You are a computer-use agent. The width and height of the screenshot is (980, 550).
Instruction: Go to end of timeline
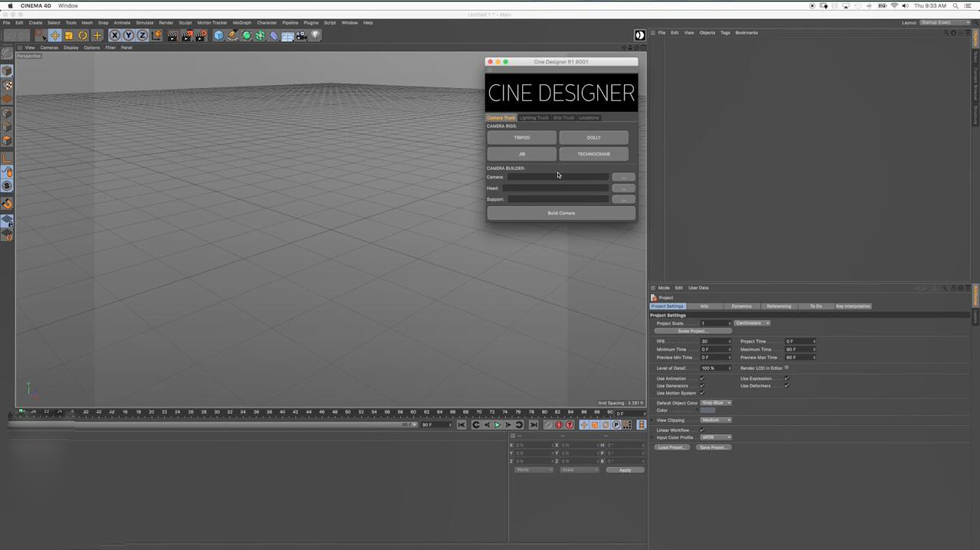click(x=534, y=425)
